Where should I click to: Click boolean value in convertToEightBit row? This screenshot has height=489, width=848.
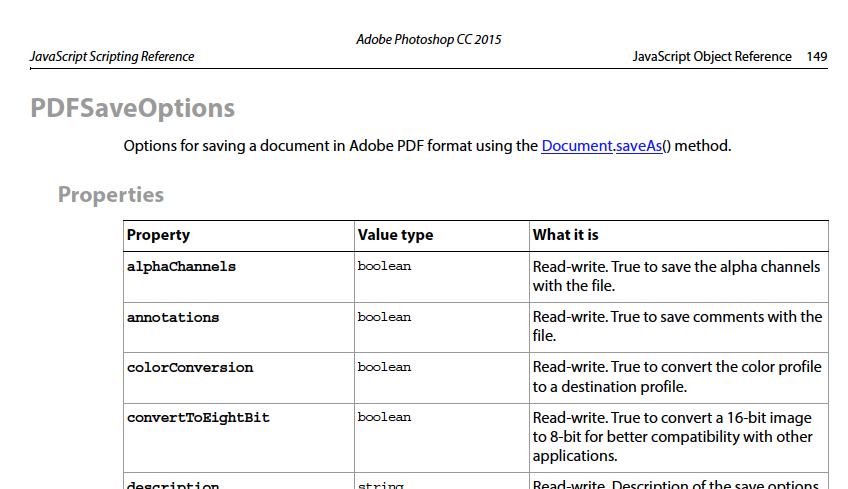tap(385, 418)
